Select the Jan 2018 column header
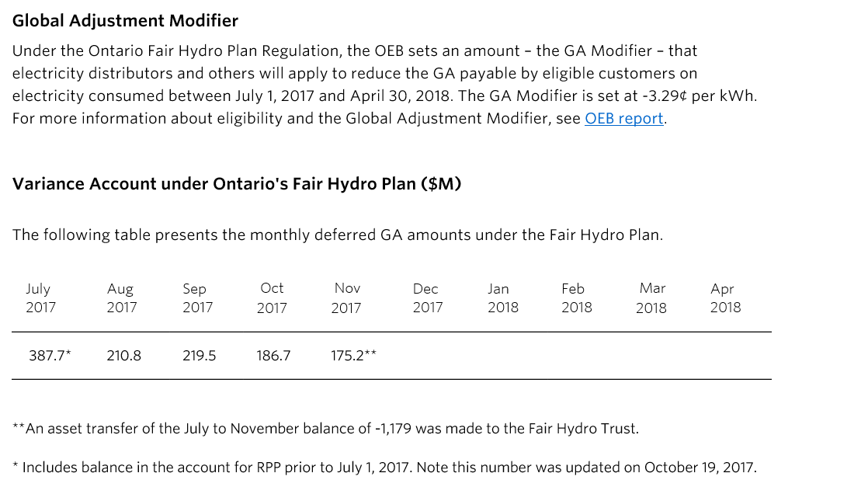Image resolution: width=868 pixels, height=480 pixels. 502,297
